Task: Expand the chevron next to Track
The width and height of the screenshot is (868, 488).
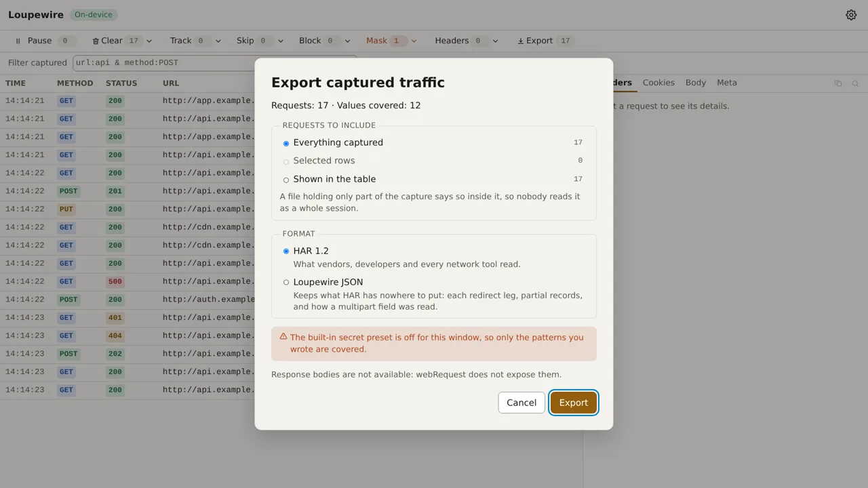Action: pyautogui.click(x=218, y=41)
